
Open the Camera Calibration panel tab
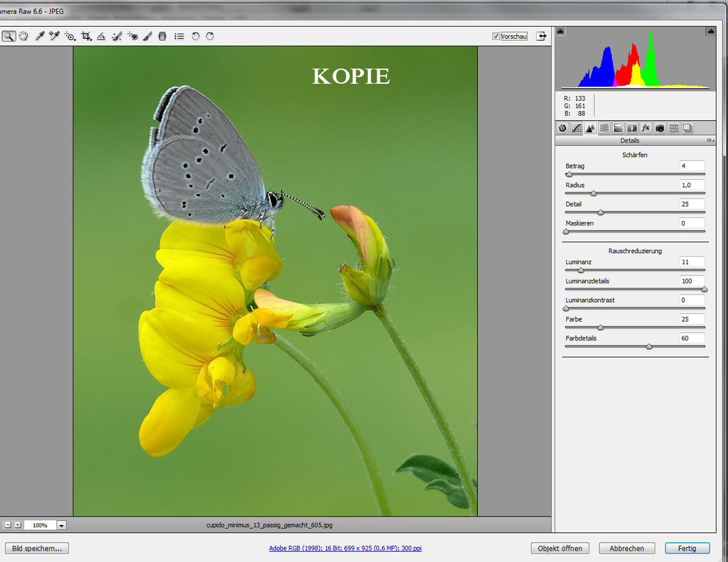660,128
